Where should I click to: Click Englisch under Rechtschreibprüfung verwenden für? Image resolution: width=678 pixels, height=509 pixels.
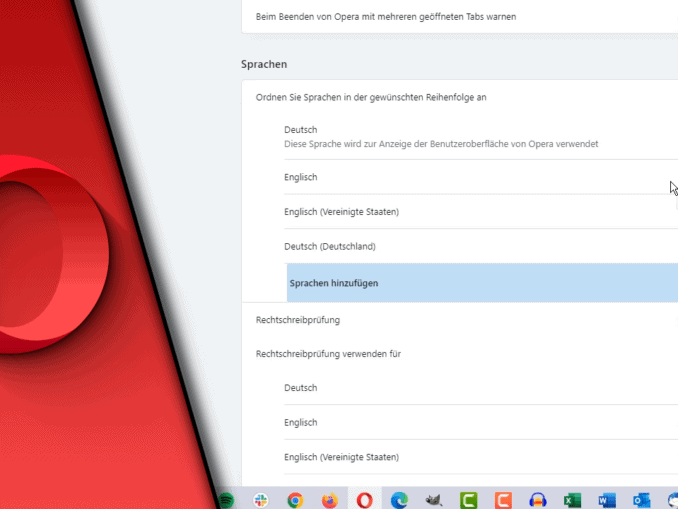click(481, 422)
